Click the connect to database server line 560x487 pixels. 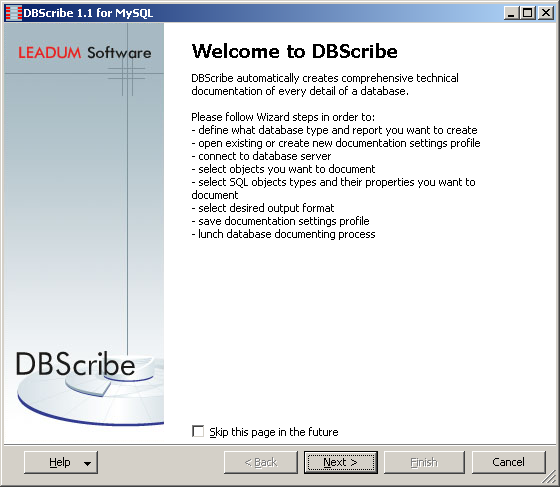[x=261, y=156]
